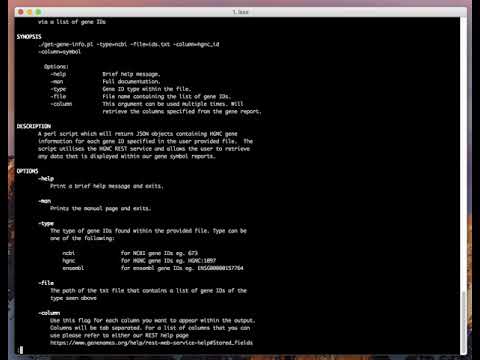
Task: Click the DESCRIPTION heading
Action: (x=34, y=126)
